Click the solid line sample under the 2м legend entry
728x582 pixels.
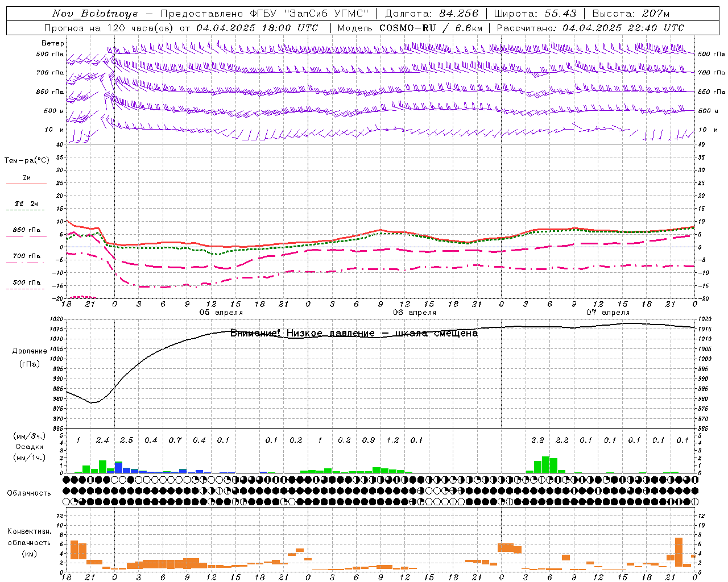(26, 184)
